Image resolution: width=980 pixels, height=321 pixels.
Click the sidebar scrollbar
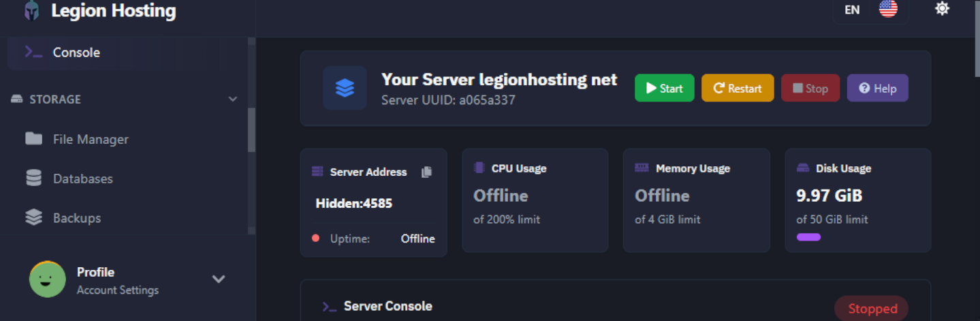click(x=251, y=129)
